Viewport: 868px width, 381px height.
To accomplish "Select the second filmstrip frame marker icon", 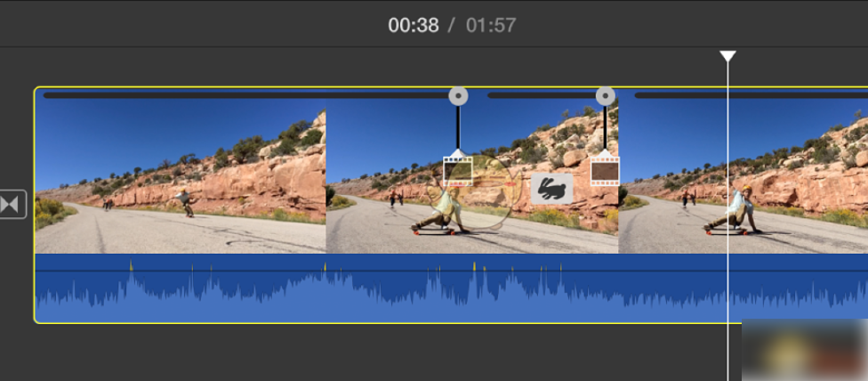I will pos(605,169).
